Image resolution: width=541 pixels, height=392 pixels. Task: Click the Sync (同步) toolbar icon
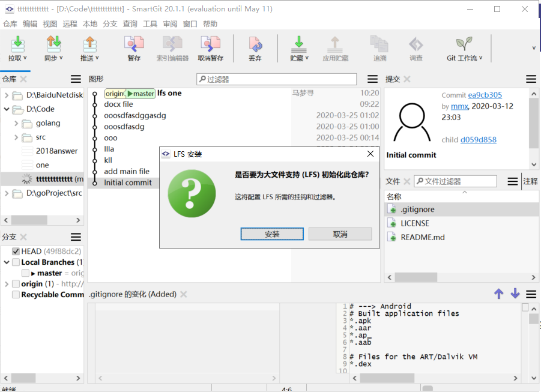click(53, 44)
